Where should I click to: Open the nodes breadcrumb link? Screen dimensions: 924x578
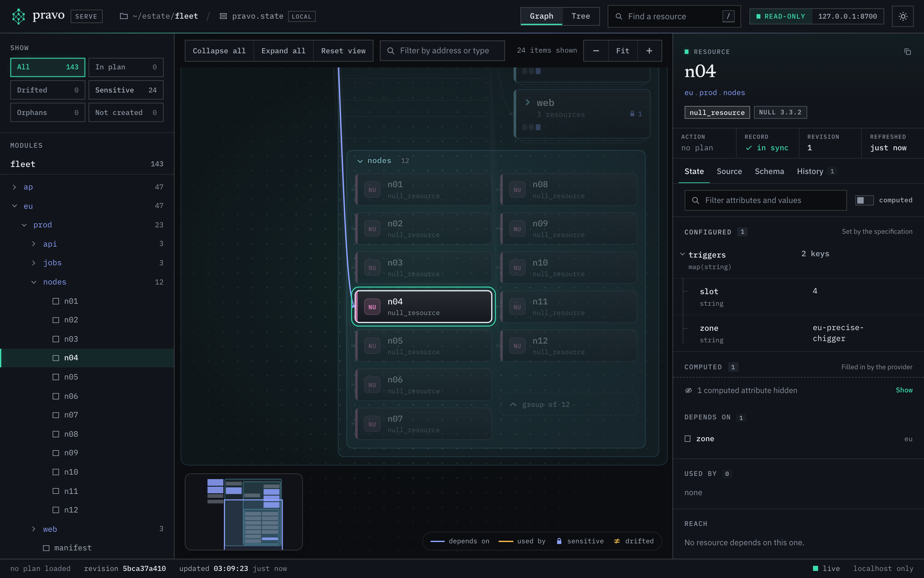(x=734, y=93)
